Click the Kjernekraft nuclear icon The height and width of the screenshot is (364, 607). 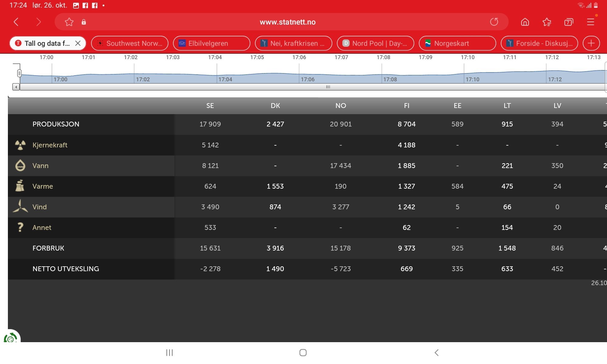20,145
